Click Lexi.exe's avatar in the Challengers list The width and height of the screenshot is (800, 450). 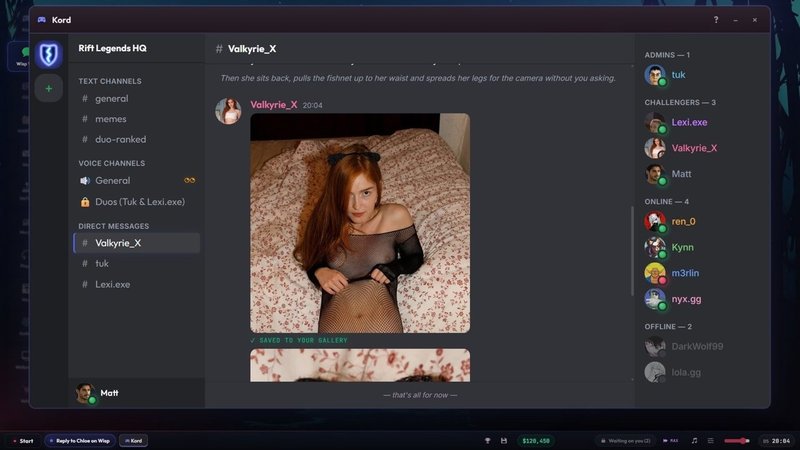pos(655,122)
